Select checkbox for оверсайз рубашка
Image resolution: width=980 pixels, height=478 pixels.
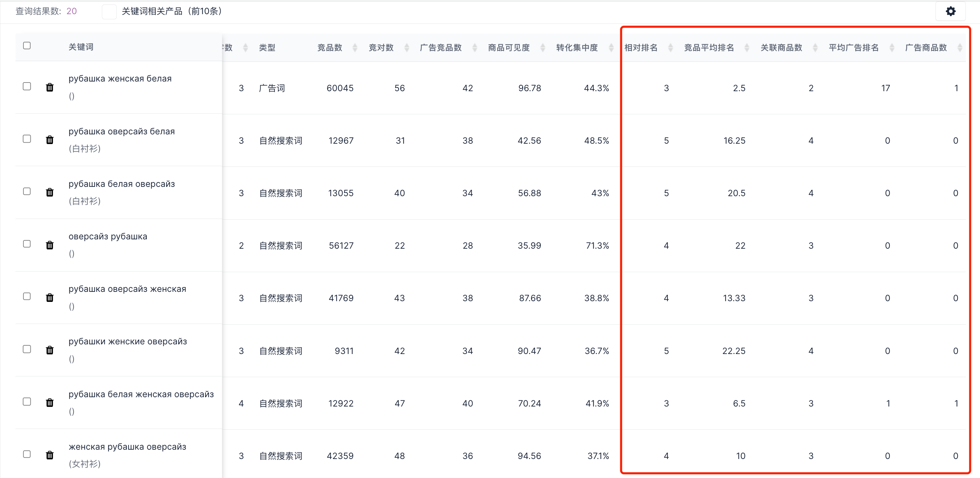point(27,244)
